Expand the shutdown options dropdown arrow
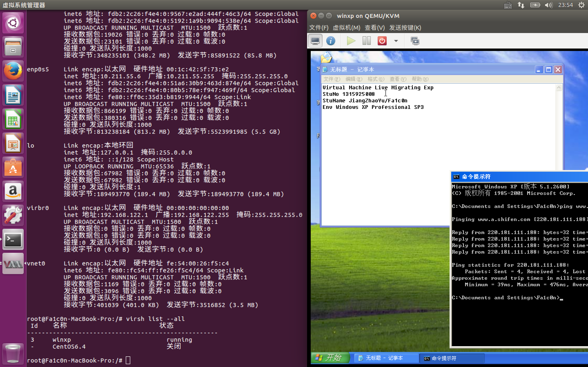Image resolution: width=588 pixels, height=367 pixels. [396, 41]
